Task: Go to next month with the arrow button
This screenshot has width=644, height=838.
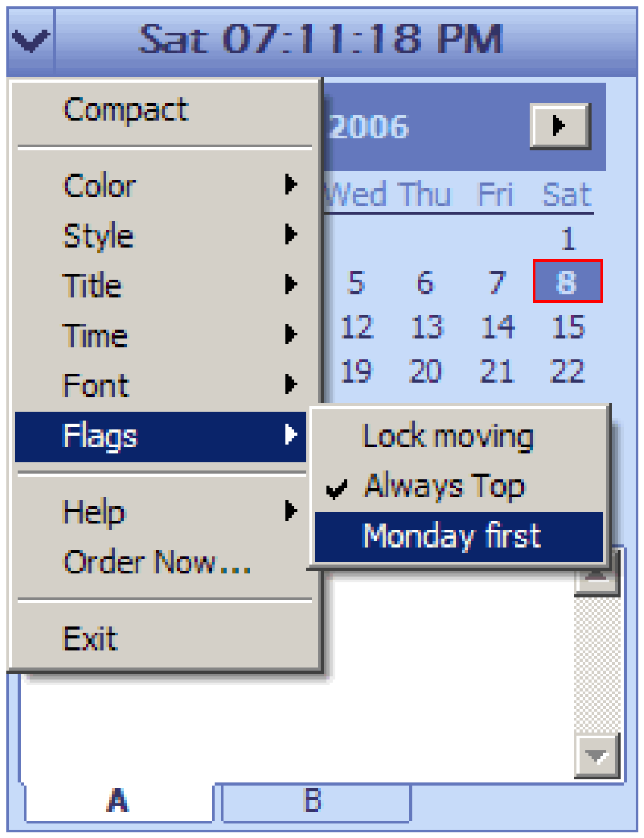Action: point(559,126)
